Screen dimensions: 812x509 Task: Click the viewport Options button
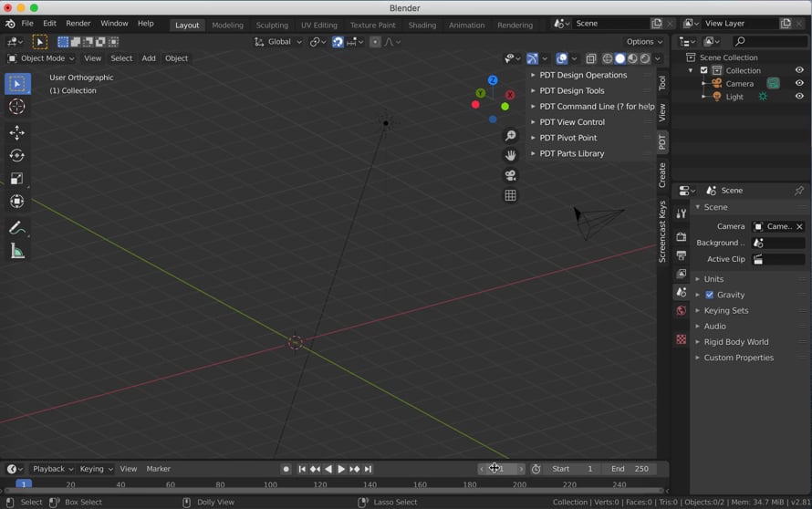644,42
